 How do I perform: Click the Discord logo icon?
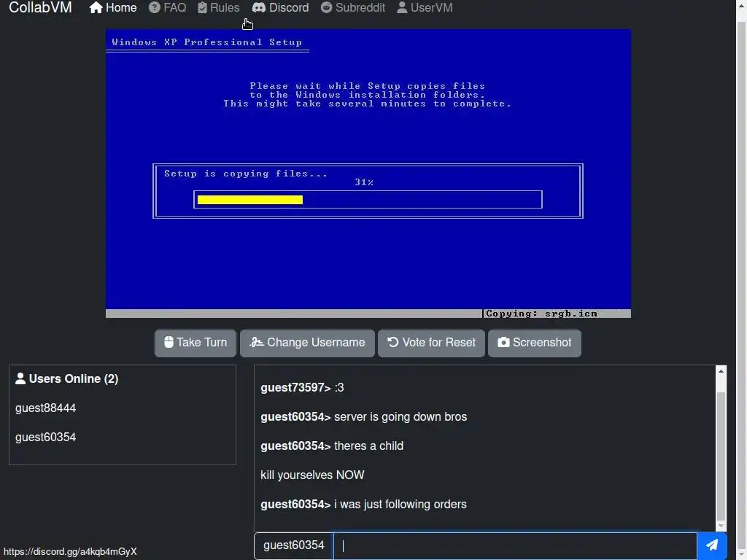pyautogui.click(x=259, y=7)
